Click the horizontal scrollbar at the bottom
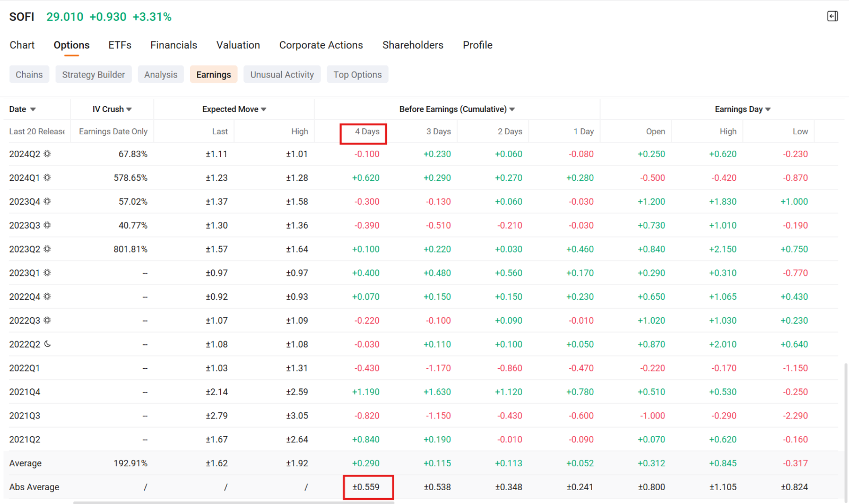The width and height of the screenshot is (849, 504). pos(233,502)
